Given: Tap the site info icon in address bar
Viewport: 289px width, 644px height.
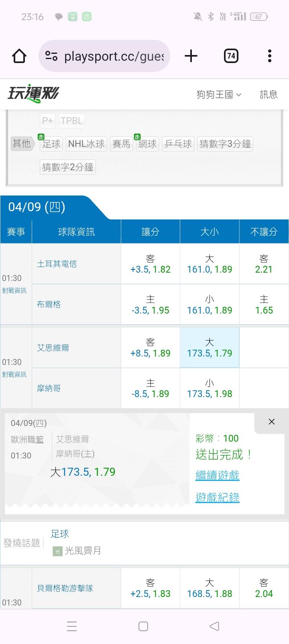Looking at the screenshot, I should 51,56.
